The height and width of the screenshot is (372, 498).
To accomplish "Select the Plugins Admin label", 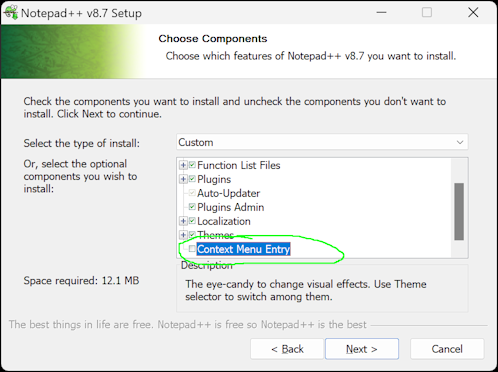I will click(x=231, y=207).
